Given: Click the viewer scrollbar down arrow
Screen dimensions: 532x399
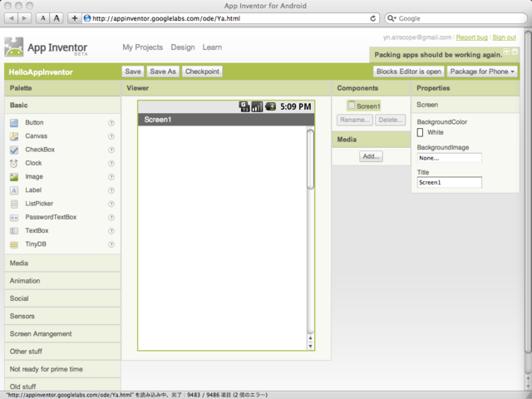Looking at the screenshot, I should tap(310, 346).
